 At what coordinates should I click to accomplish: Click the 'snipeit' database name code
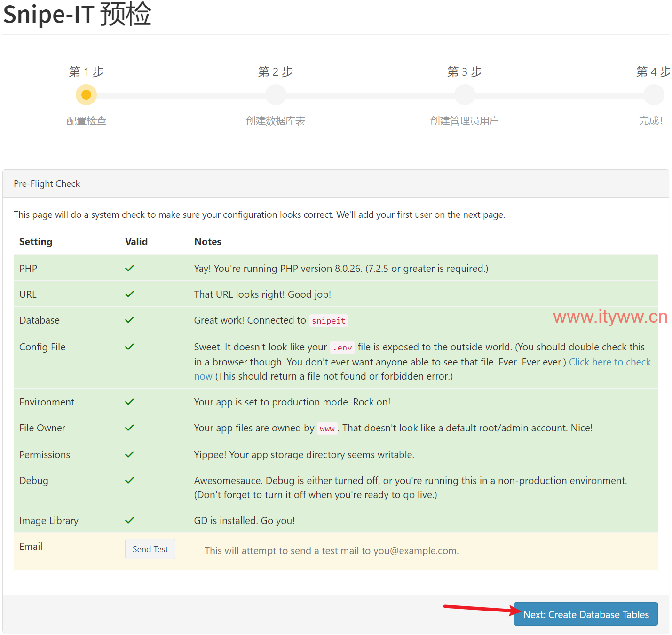click(x=329, y=321)
